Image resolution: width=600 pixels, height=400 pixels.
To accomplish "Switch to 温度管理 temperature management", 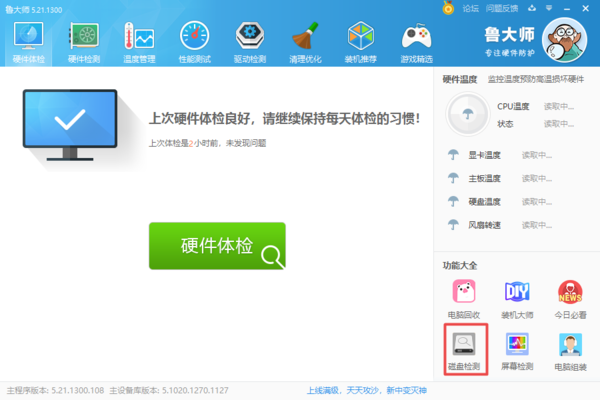I will pos(139,43).
